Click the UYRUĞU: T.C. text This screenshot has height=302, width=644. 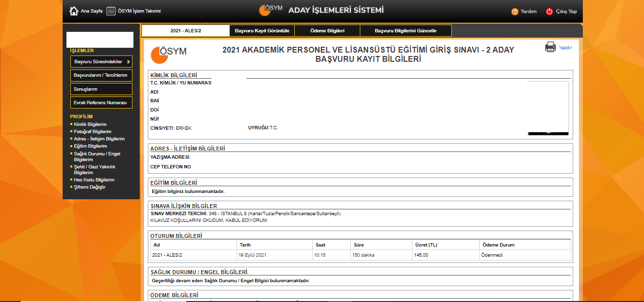[263, 128]
